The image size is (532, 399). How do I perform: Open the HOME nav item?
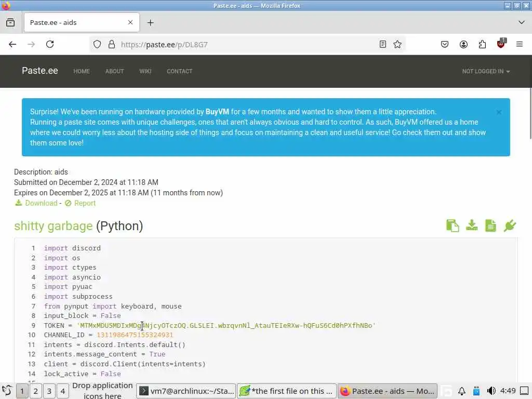click(x=82, y=71)
